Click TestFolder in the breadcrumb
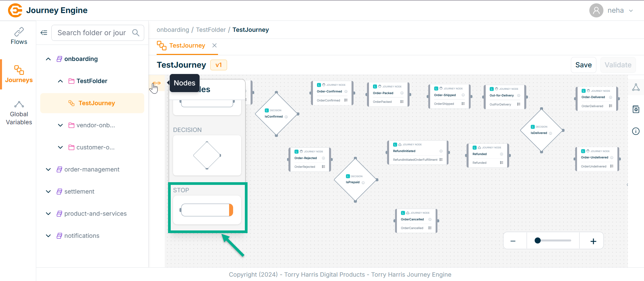The image size is (644, 281). [211, 30]
